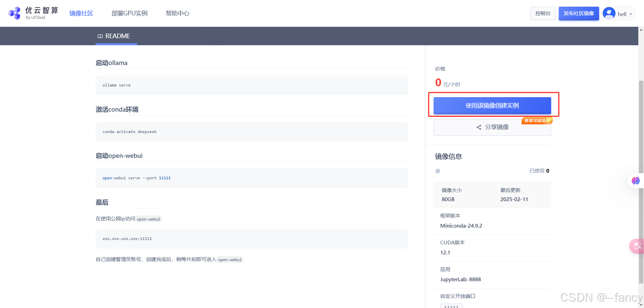Click the scrollbar up arrow
The width and height of the screenshot is (644, 308).
(x=641, y=29)
